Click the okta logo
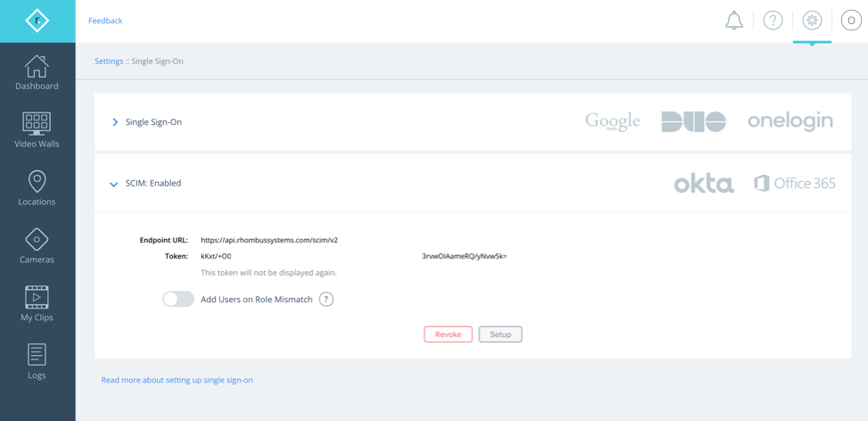This screenshot has width=868, height=421. click(704, 184)
